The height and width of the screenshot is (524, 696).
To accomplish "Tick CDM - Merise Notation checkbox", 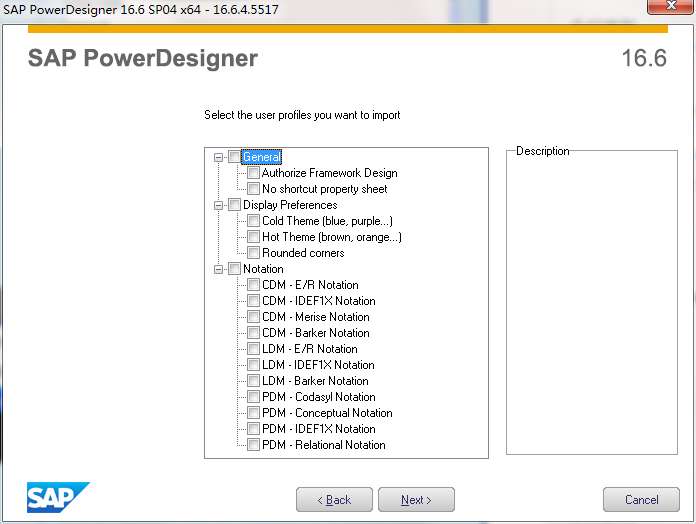I will (253, 316).
